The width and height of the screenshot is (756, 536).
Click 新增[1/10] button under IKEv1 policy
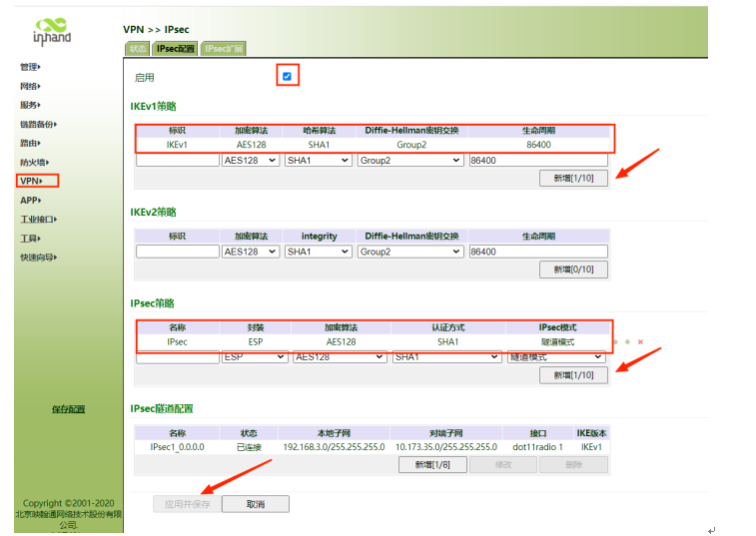(572, 178)
